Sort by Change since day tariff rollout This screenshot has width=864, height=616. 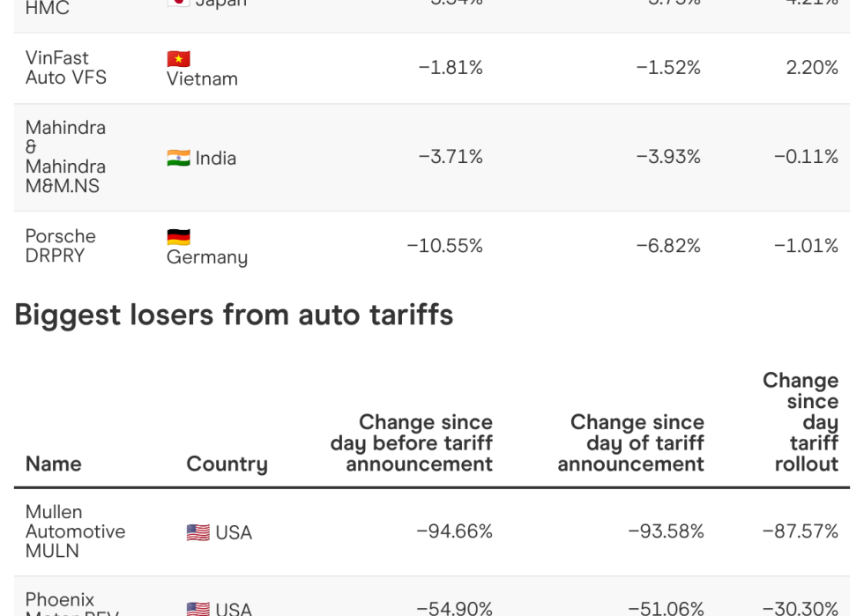pyautogui.click(x=801, y=422)
